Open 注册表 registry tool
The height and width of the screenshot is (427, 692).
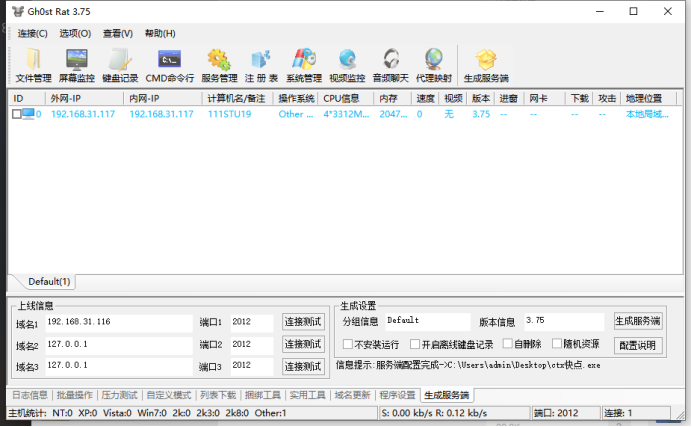coord(261,65)
